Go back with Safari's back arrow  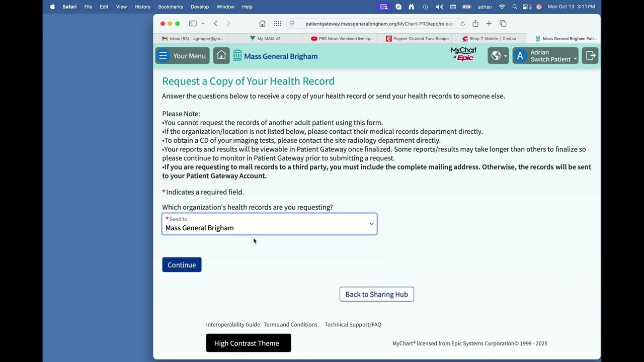coord(215,24)
